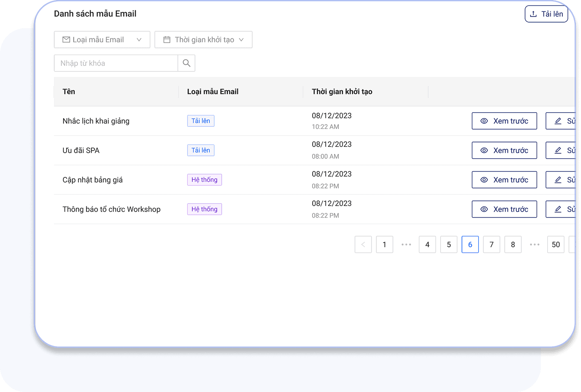
Task: Click the calendar icon in Thời gian khởi tạo filter
Action: click(166, 39)
